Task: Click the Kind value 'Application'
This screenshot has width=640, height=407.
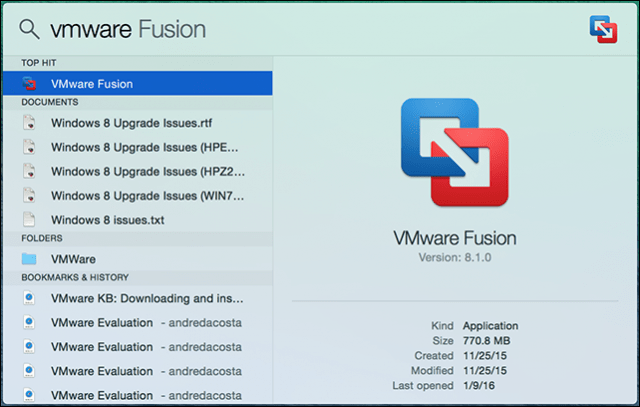Action: (x=490, y=326)
